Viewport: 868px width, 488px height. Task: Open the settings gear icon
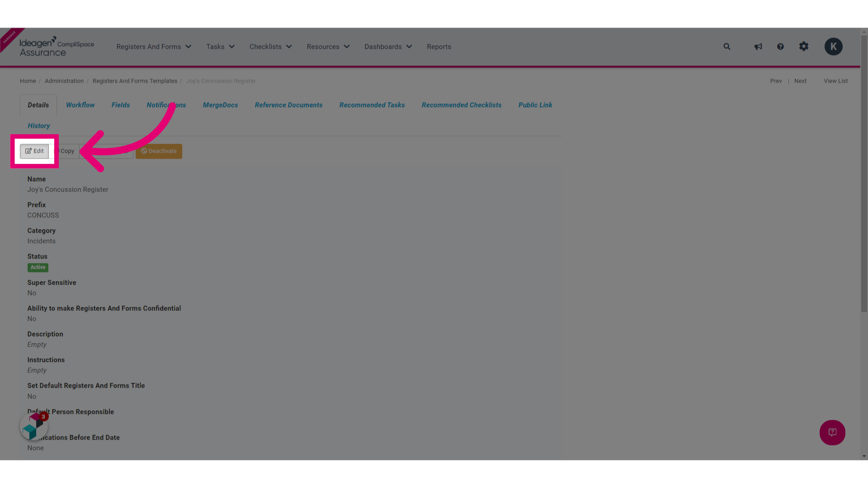point(804,47)
